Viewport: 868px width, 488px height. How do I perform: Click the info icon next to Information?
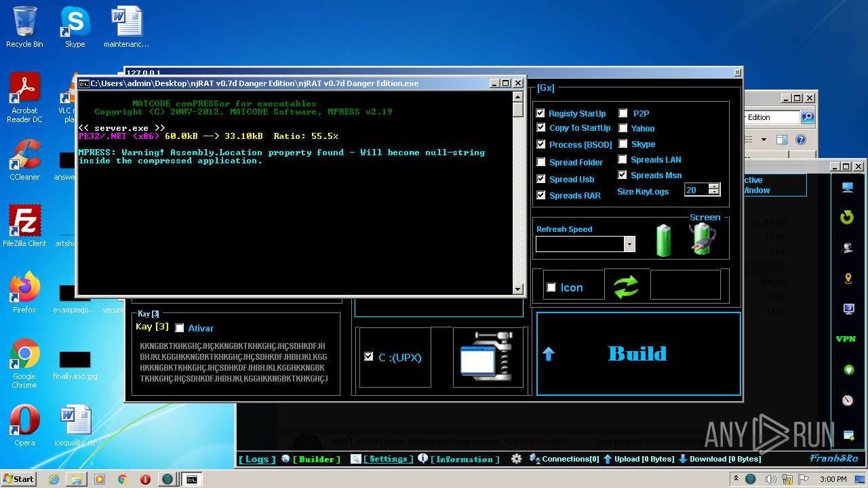[x=423, y=459]
